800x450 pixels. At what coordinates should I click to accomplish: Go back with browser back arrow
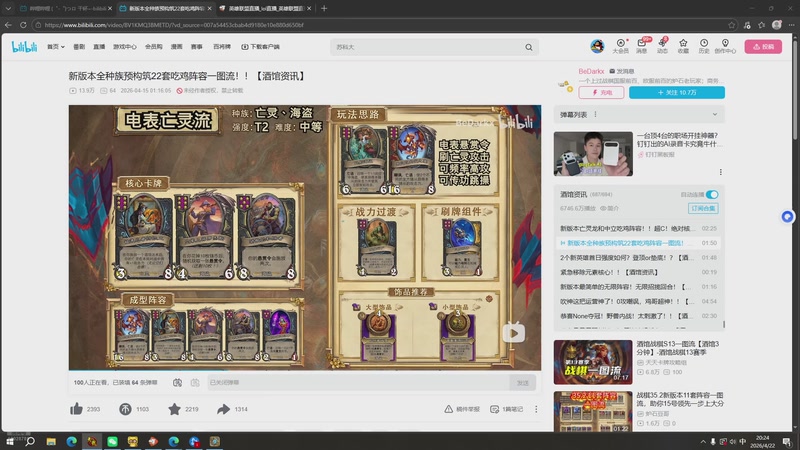coord(8,24)
